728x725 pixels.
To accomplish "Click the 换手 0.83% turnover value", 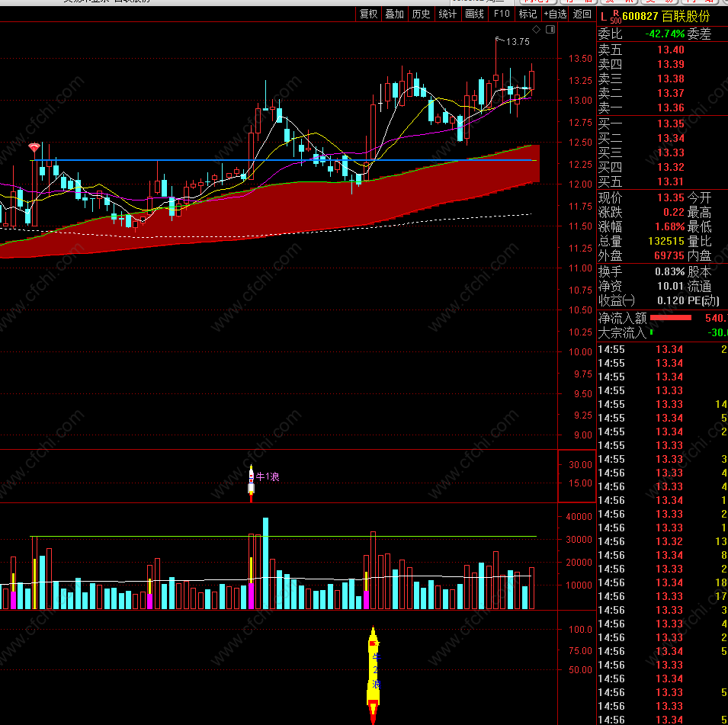I will (670, 271).
